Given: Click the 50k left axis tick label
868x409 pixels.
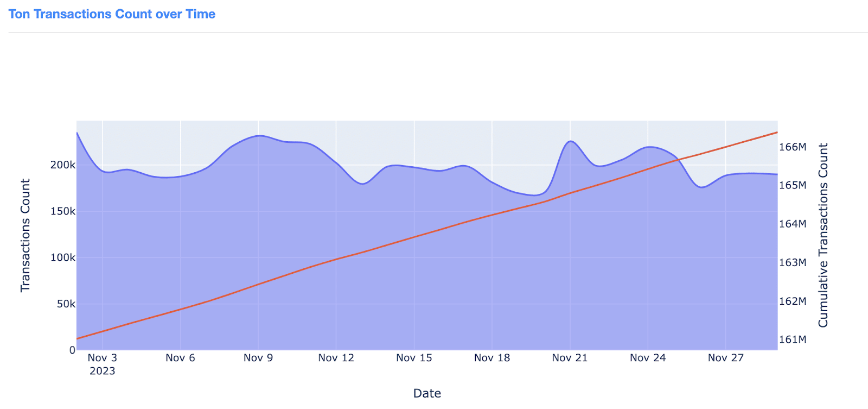Looking at the screenshot, I should click(x=66, y=304).
